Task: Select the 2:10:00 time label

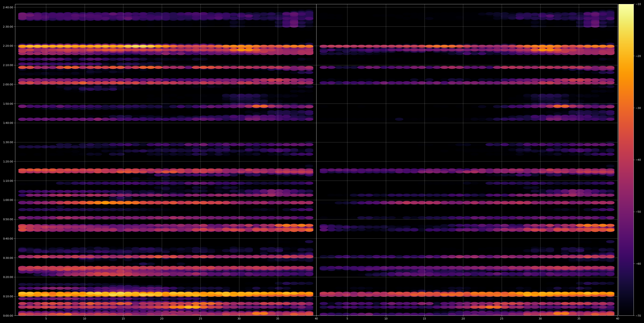Action: point(8,65)
